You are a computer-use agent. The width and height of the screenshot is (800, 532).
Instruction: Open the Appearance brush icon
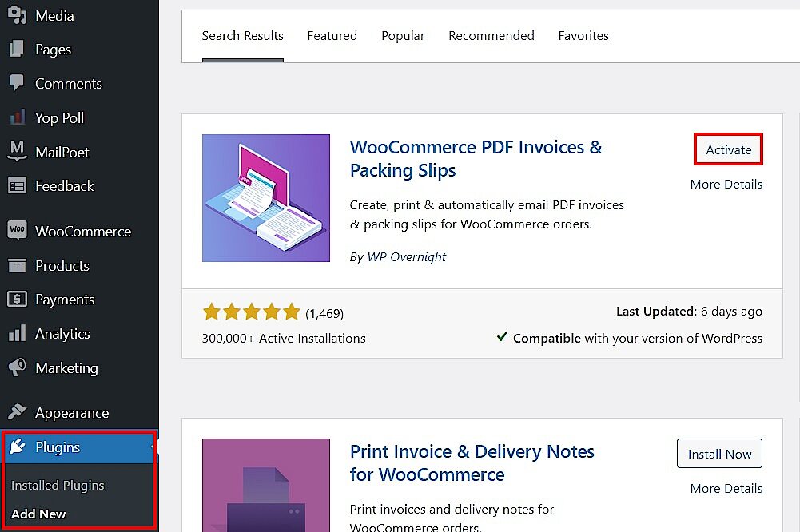pyautogui.click(x=18, y=412)
